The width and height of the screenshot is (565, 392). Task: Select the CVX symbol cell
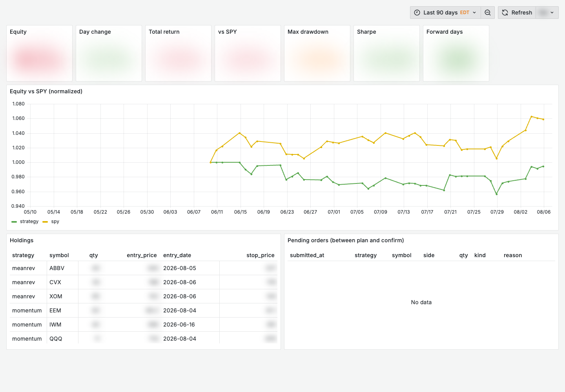tap(63, 282)
